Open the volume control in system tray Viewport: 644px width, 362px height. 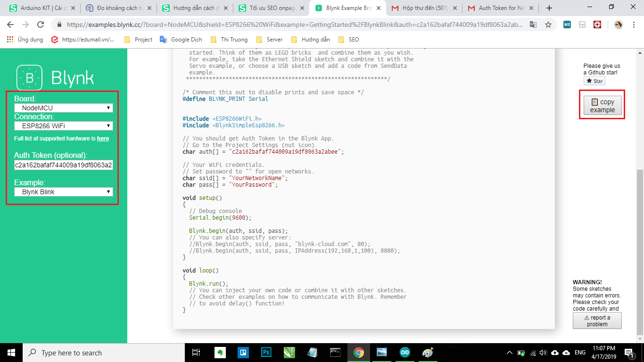tap(543, 353)
